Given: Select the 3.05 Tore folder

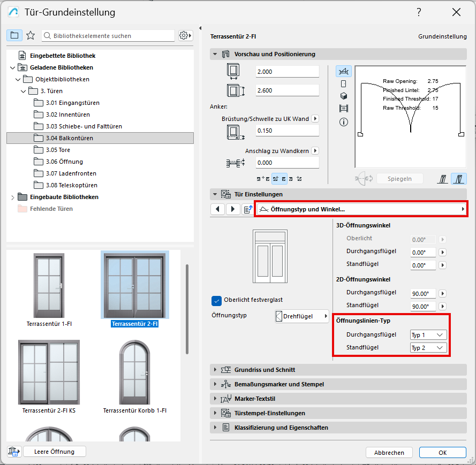Looking at the screenshot, I should click(51, 150).
